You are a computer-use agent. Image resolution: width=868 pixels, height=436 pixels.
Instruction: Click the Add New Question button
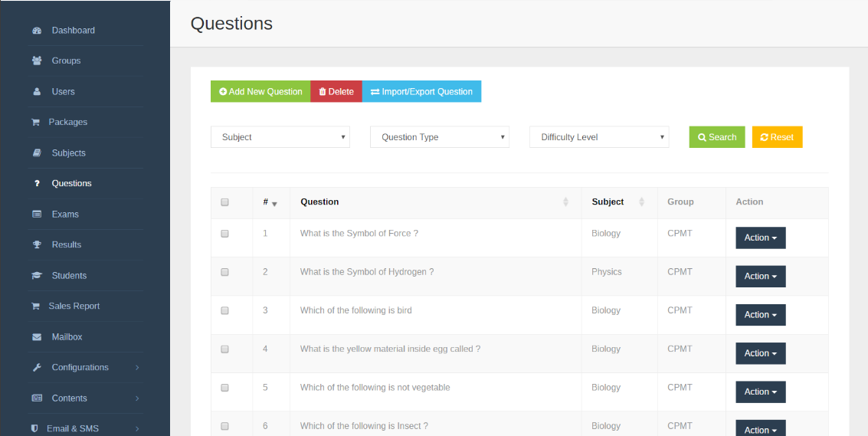pos(260,91)
